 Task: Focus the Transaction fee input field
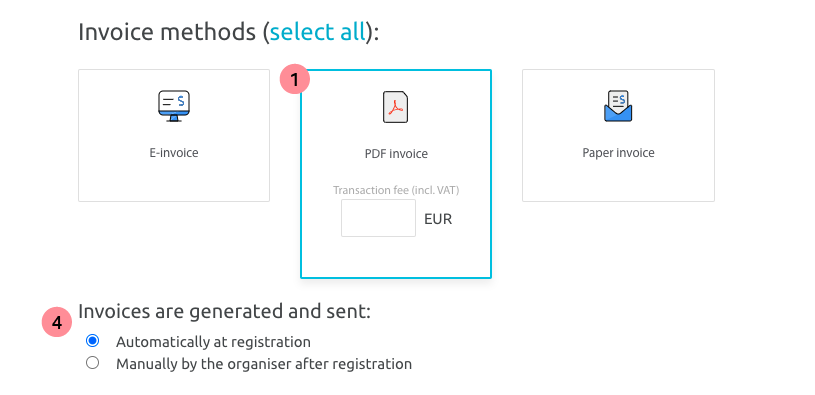tap(378, 218)
